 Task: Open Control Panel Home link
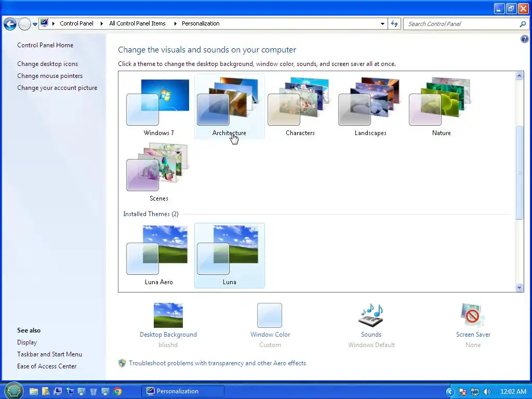pyautogui.click(x=45, y=45)
